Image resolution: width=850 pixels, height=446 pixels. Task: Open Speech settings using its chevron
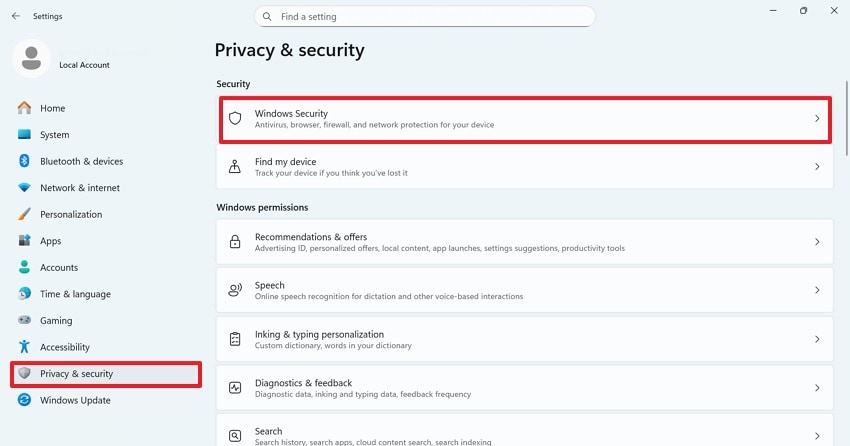(816, 290)
